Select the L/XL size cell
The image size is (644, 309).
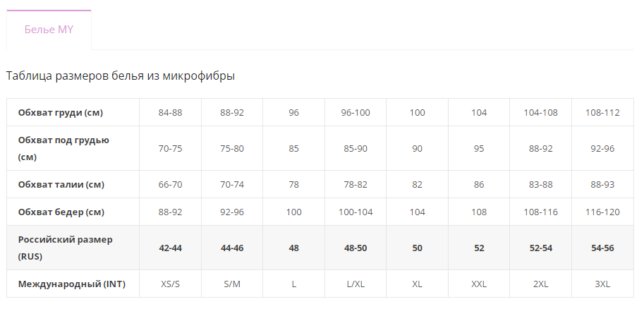click(x=356, y=284)
